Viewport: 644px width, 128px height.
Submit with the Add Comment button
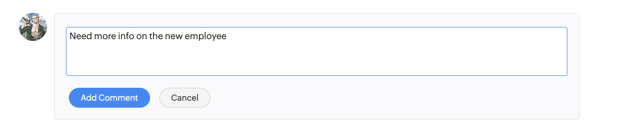coord(109,98)
